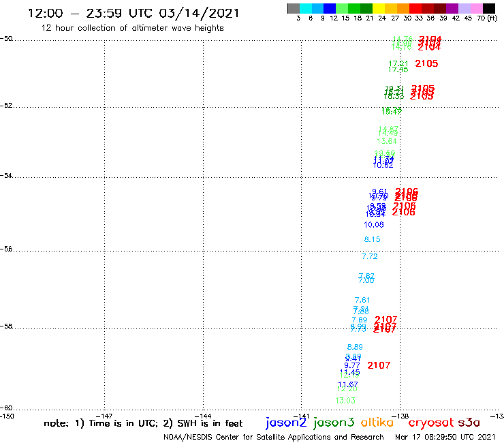The width and height of the screenshot is (504, 443).
Task: Click the jason2 satellite legend label
Action: (286, 423)
